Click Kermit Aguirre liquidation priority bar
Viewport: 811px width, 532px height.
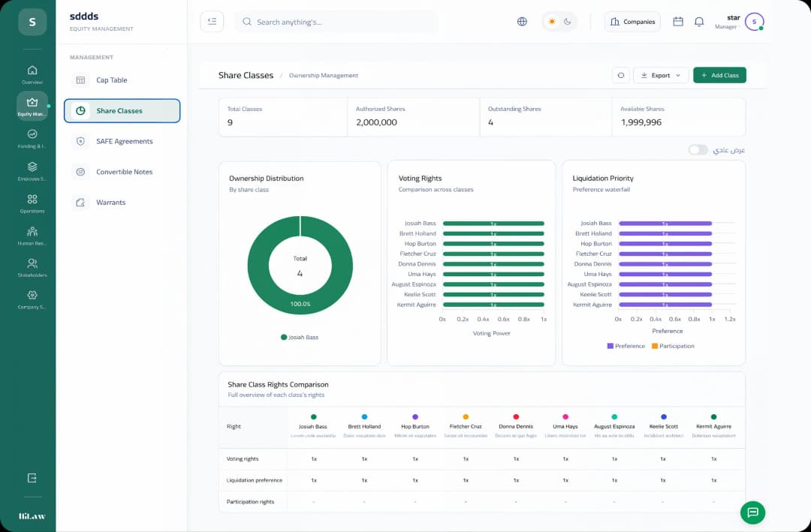pyautogui.click(x=665, y=305)
